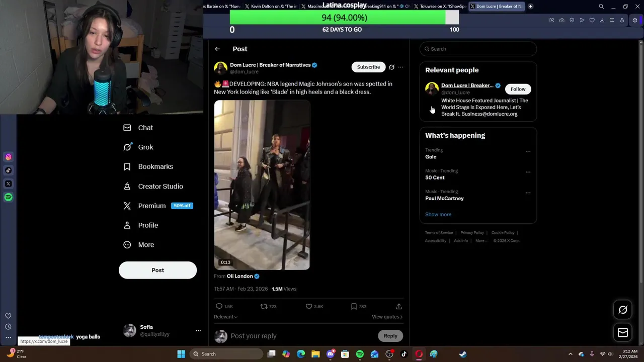
Task: Open Terms of Service footer link
Action: point(439,233)
